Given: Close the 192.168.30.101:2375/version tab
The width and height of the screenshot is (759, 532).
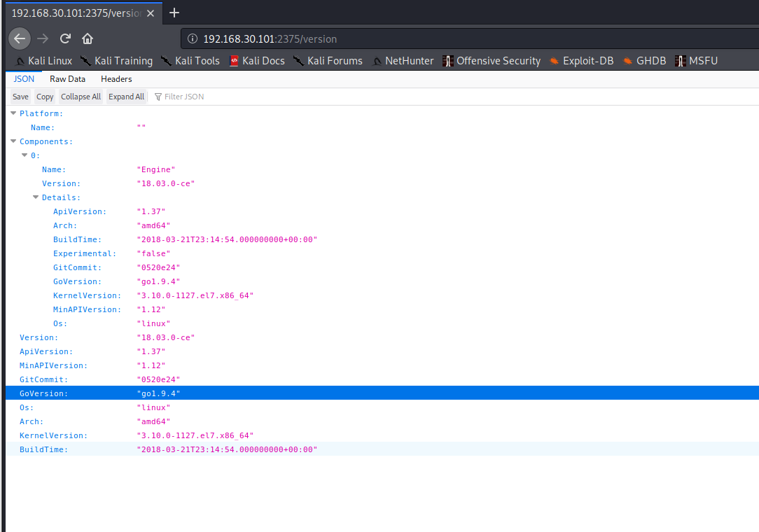Looking at the screenshot, I should (151, 13).
